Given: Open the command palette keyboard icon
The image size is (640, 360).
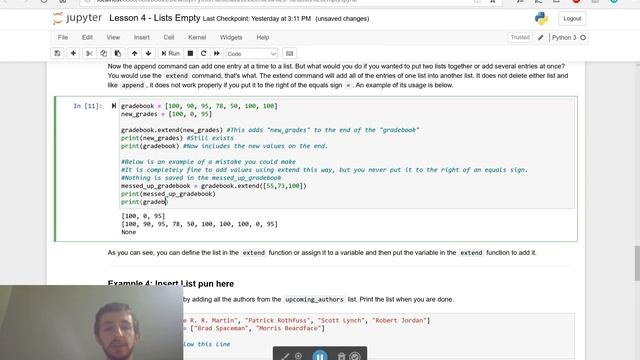Looking at the screenshot, I should 289,53.
